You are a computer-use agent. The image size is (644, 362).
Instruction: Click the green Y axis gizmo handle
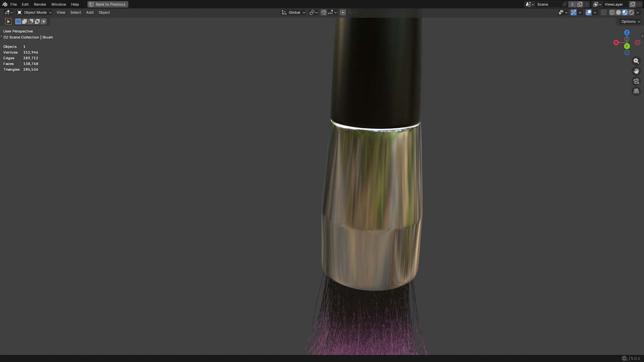click(627, 46)
